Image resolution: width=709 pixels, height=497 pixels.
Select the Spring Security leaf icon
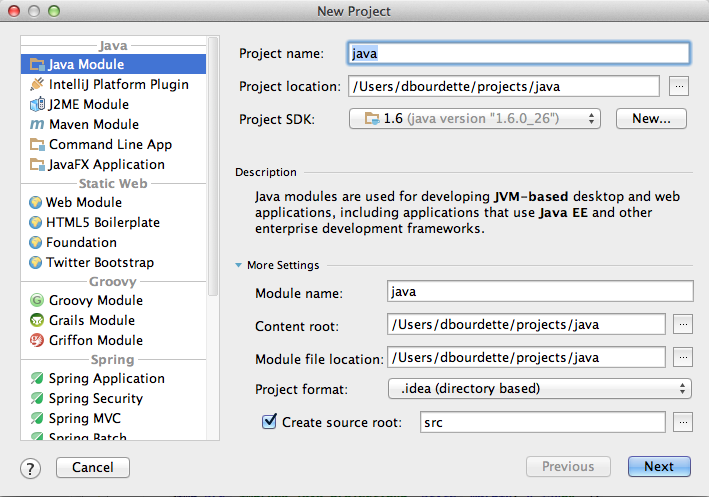pyautogui.click(x=37, y=398)
